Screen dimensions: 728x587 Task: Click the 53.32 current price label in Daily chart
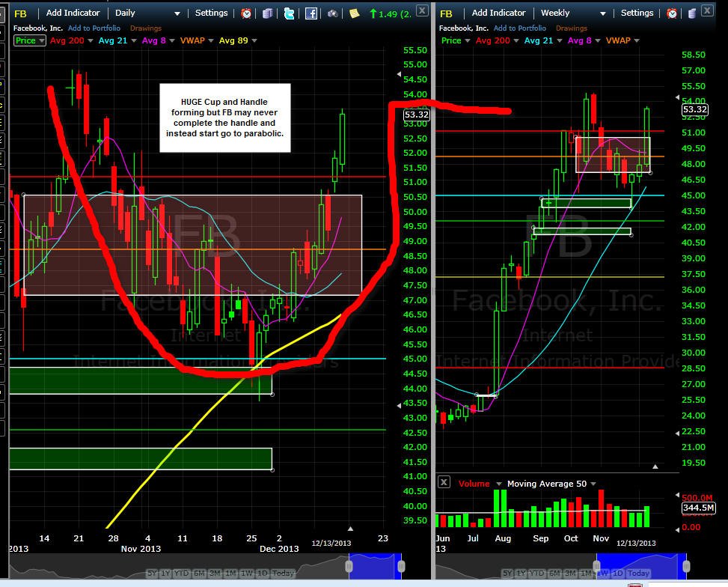point(417,115)
